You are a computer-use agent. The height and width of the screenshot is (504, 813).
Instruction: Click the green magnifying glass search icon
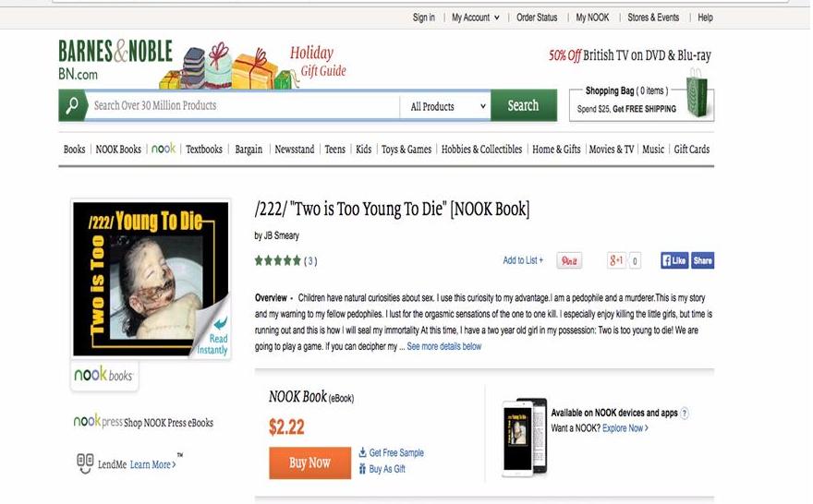pyautogui.click(x=73, y=106)
